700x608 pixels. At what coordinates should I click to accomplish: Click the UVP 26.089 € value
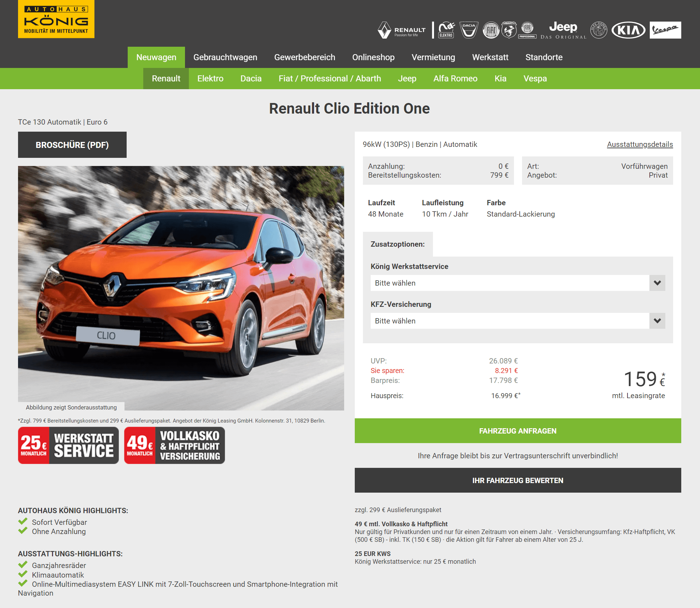(503, 361)
